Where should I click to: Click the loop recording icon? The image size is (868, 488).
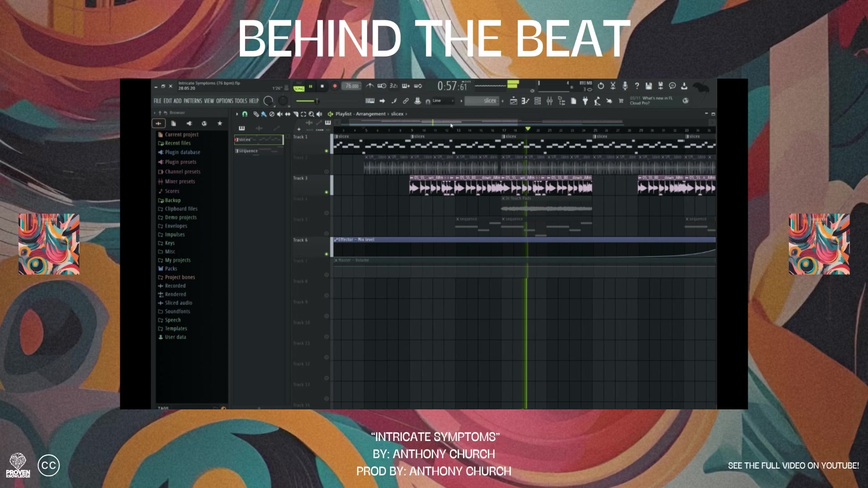click(418, 86)
